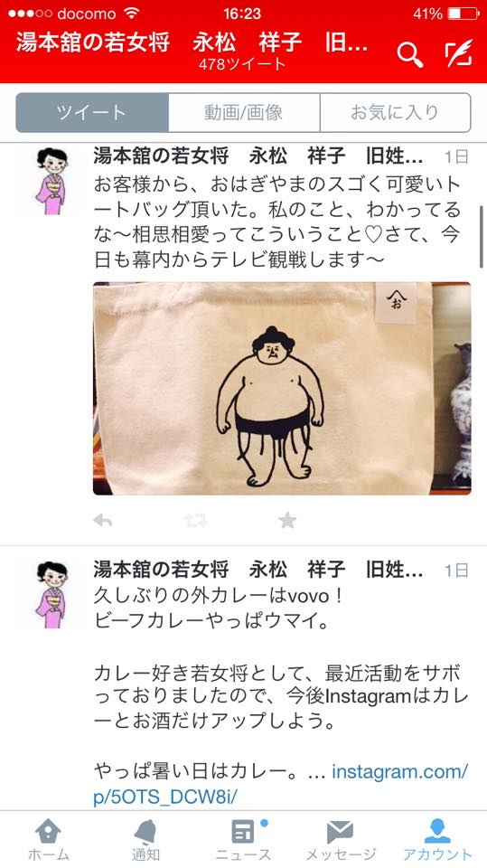This screenshot has width=487, height=868.
Task: Favorite the tote bag tweet with star
Action: (x=287, y=520)
